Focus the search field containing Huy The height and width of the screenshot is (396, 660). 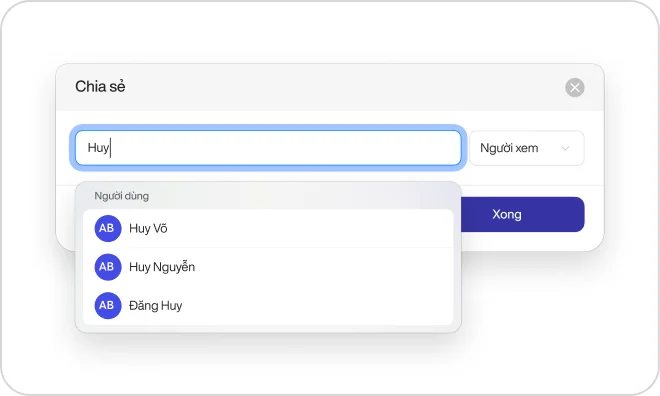point(268,148)
